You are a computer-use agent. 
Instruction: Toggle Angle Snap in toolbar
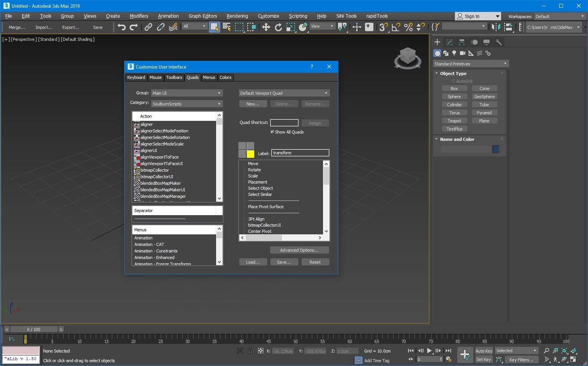click(396, 27)
